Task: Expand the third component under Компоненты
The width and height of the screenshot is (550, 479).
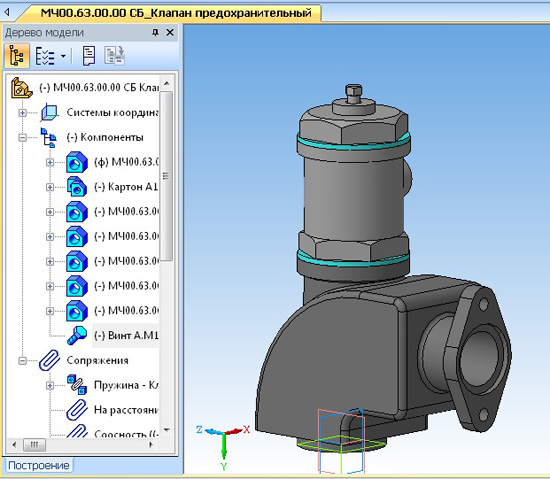Action: point(50,212)
